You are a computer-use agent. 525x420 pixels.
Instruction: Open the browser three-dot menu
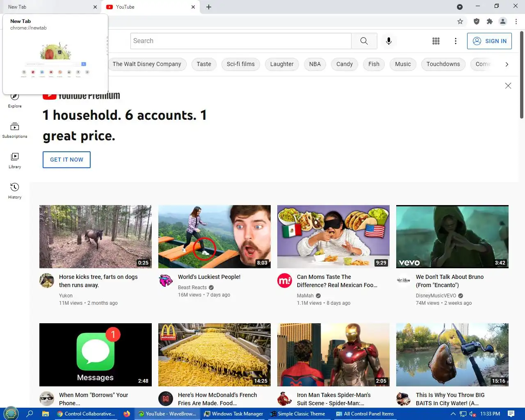516,21
